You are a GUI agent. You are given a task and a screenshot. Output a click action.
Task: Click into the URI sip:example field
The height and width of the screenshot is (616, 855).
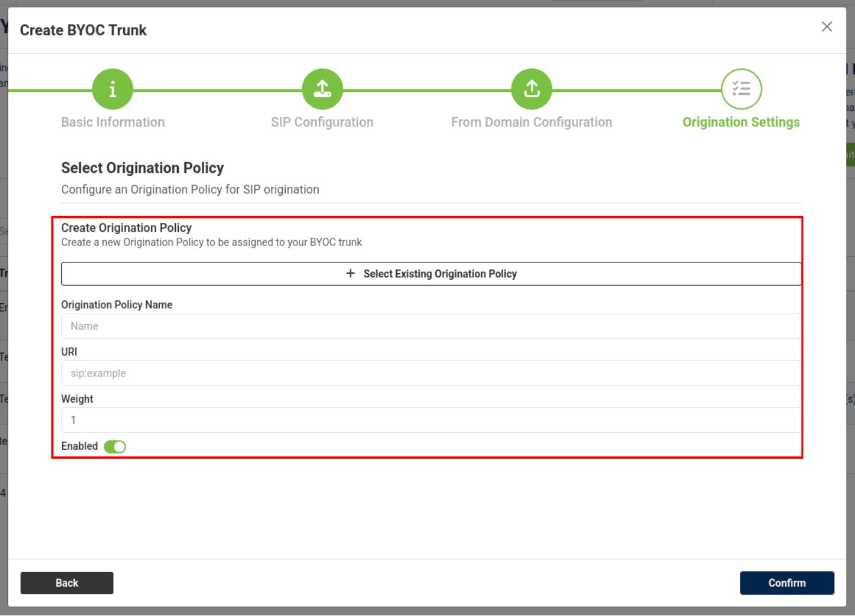pyautogui.click(x=431, y=373)
